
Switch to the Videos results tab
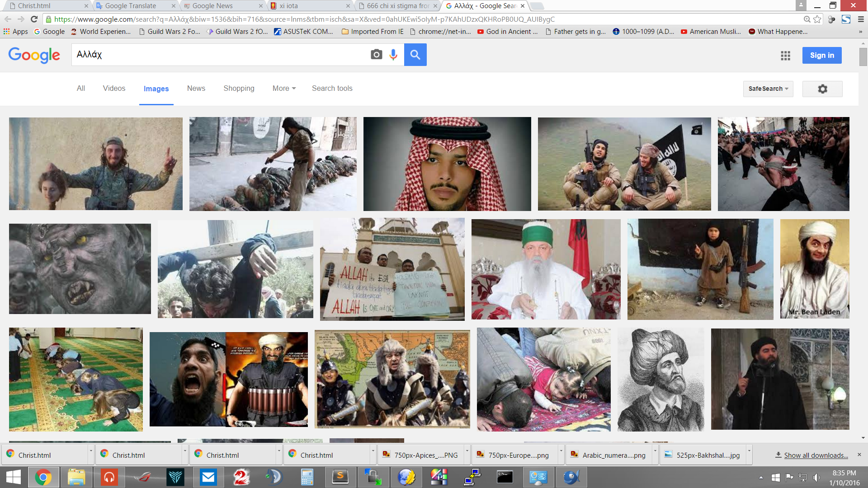pyautogui.click(x=114, y=89)
